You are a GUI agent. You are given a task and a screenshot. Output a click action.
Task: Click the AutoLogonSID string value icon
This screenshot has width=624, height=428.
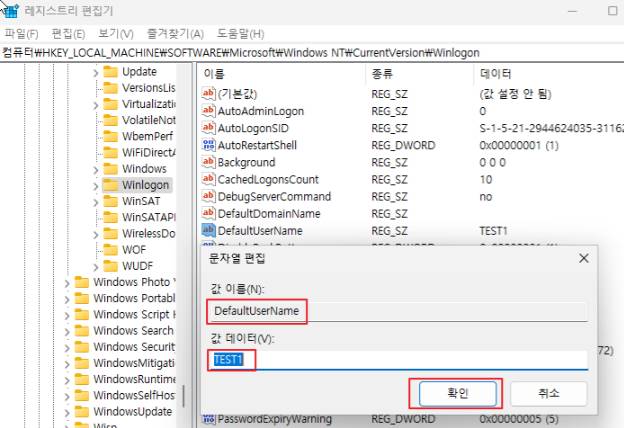click(x=208, y=128)
